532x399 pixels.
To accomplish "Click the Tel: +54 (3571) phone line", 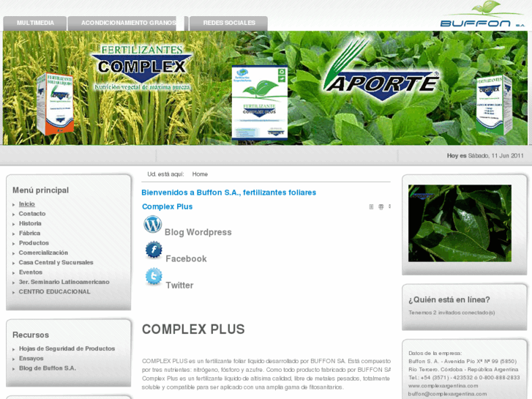I will coord(464,378).
